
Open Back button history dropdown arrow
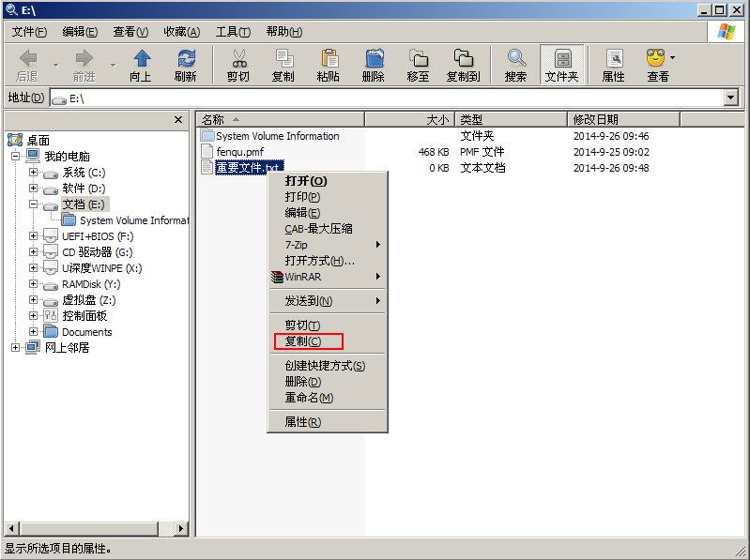pyautogui.click(x=55, y=65)
